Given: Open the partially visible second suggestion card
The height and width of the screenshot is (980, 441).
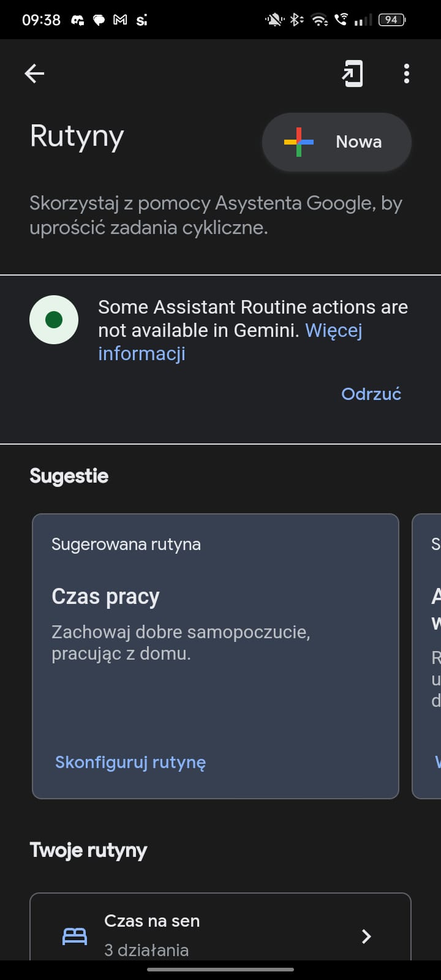Looking at the screenshot, I should point(427,656).
